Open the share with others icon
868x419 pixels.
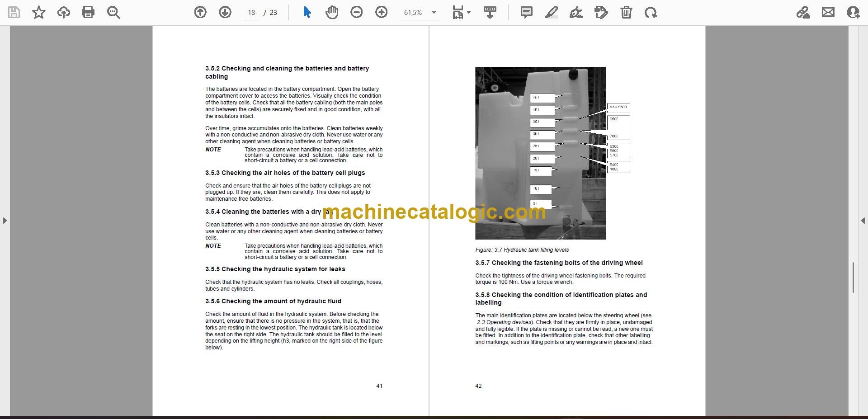pyautogui.click(x=853, y=12)
